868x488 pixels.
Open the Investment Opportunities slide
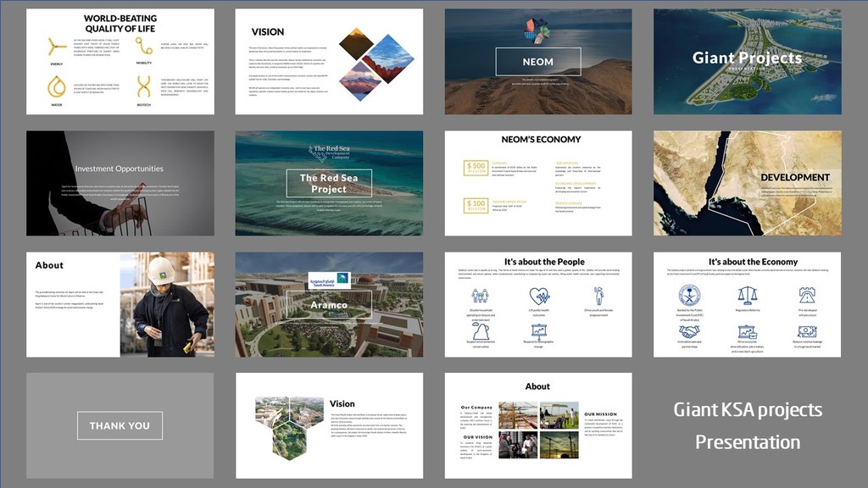click(x=120, y=183)
